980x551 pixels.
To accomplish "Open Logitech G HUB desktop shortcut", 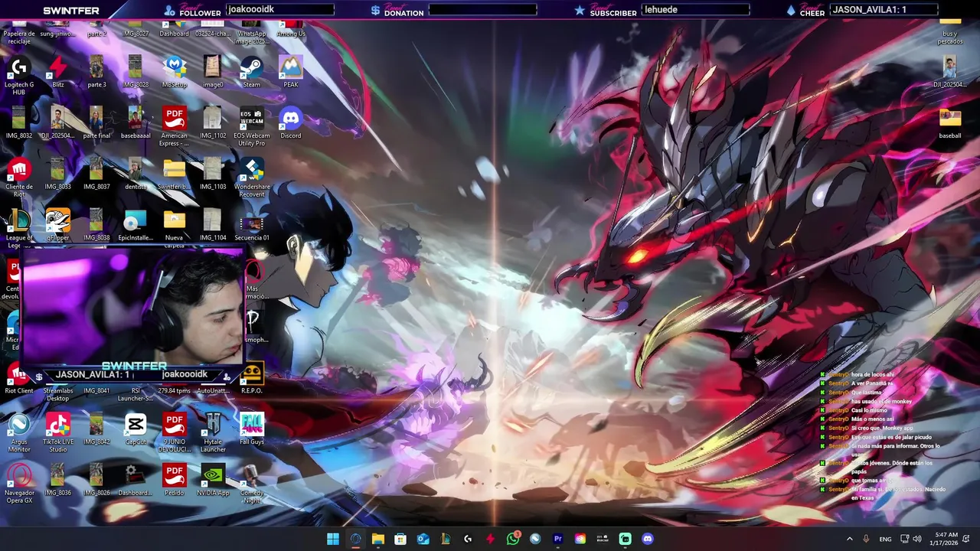I will pyautogui.click(x=19, y=76).
